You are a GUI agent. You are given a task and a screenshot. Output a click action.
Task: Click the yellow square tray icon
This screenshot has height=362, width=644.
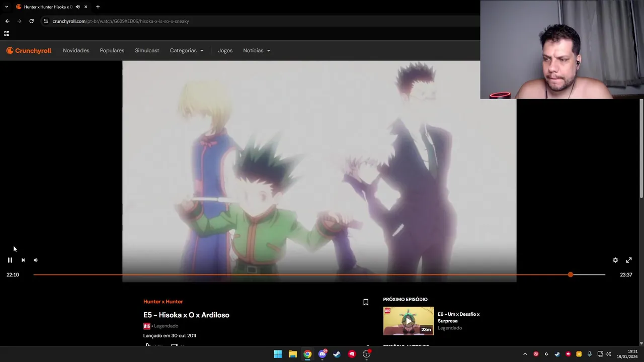pyautogui.click(x=579, y=354)
